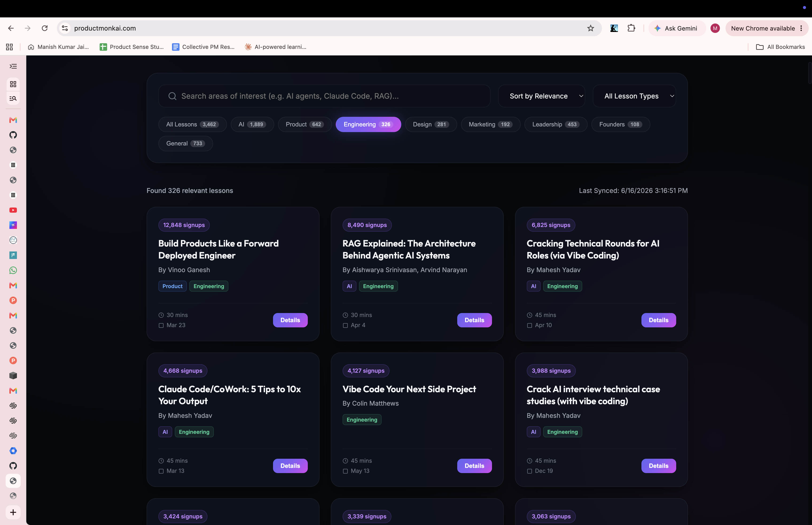
Task: Focus the Search areas of interest input
Action: click(324, 96)
